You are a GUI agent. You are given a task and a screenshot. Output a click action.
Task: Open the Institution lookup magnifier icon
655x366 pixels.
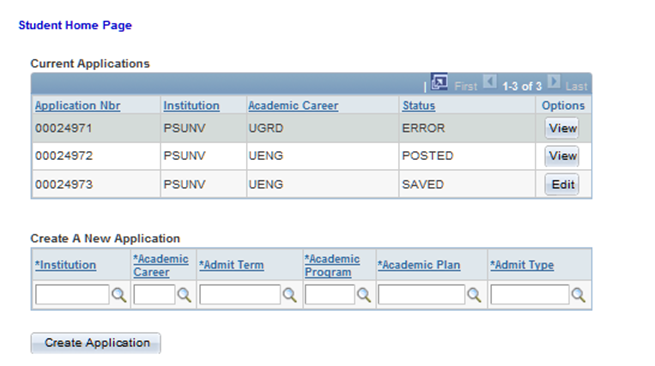point(119,295)
